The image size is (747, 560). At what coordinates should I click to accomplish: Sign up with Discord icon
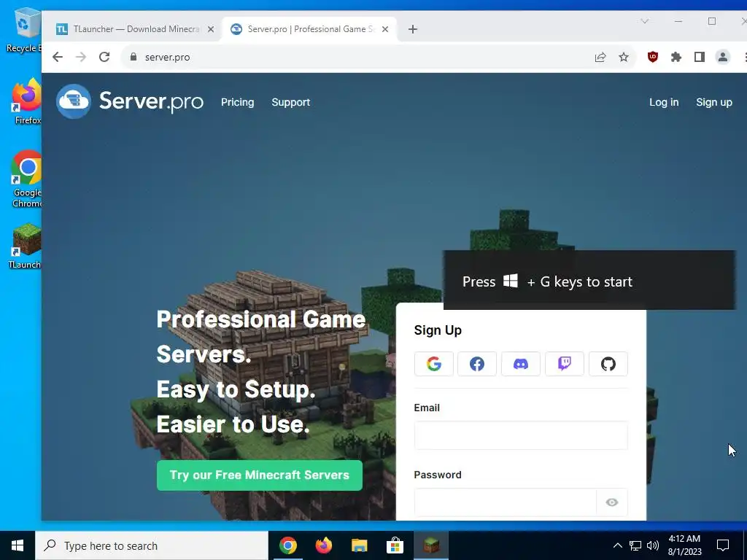point(521,365)
